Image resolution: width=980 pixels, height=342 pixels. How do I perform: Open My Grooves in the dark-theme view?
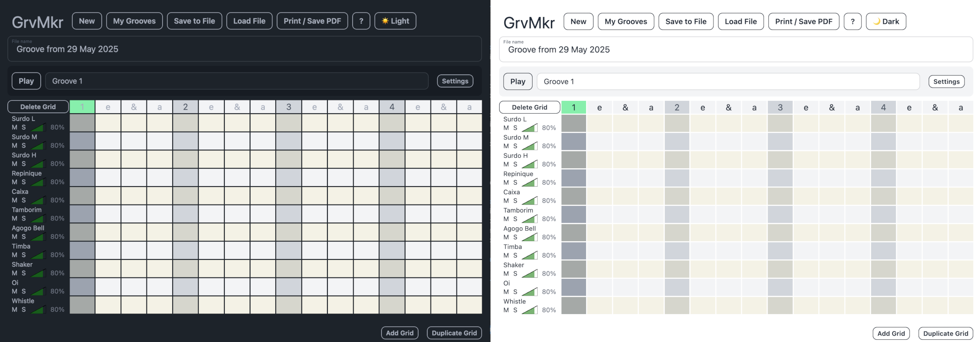[x=135, y=21]
